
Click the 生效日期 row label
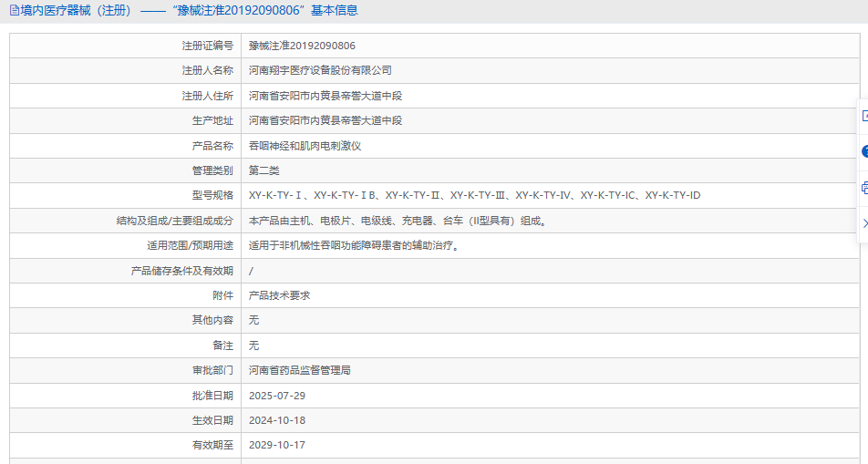click(212, 421)
